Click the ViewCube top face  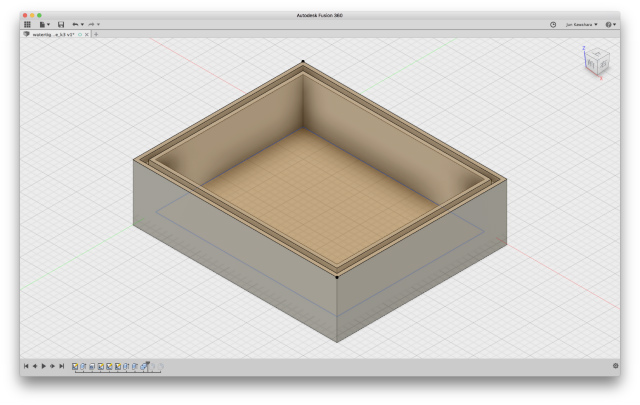click(597, 53)
